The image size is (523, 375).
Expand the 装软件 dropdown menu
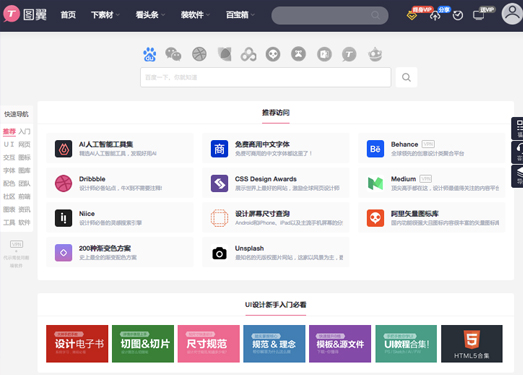pyautogui.click(x=195, y=15)
